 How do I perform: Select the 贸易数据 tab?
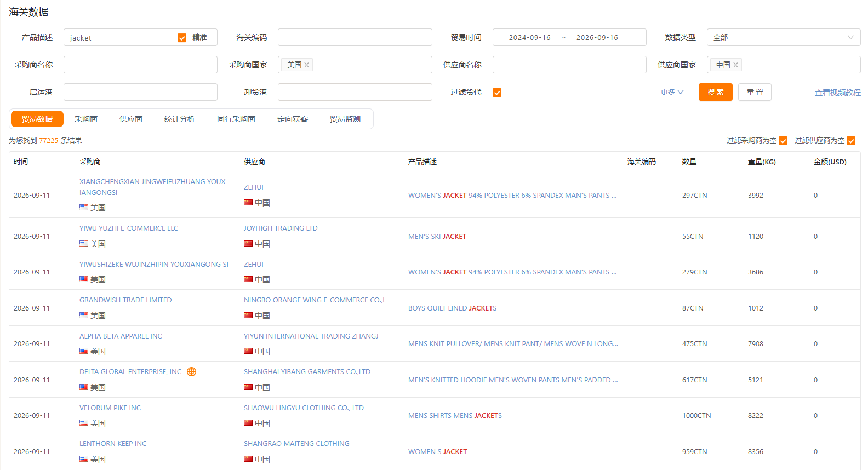37,119
